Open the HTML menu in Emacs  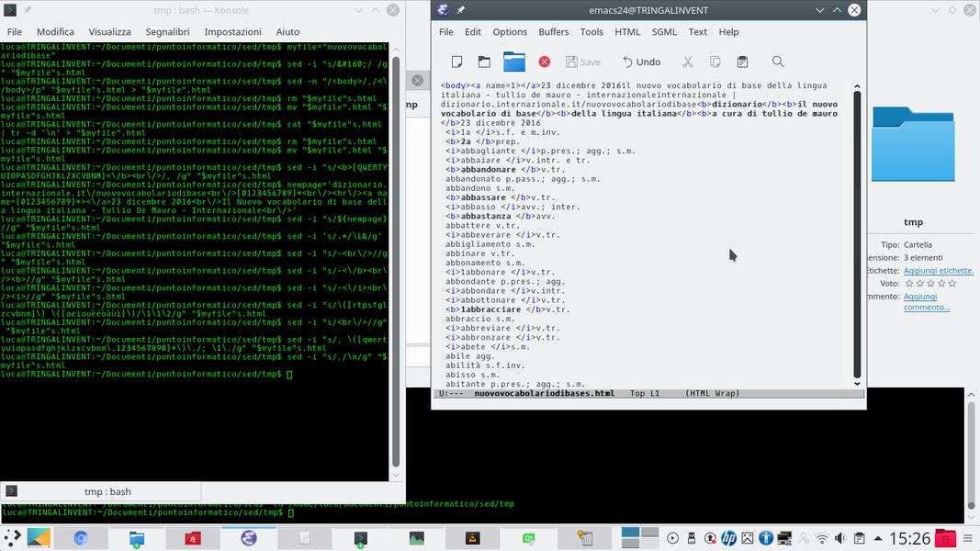(627, 31)
